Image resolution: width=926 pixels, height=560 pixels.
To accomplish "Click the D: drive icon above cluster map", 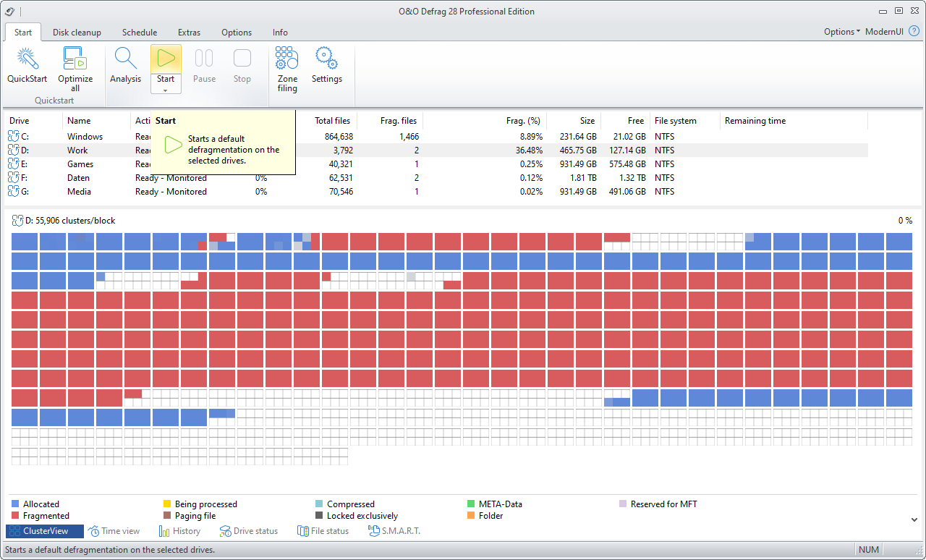I will tap(17, 221).
